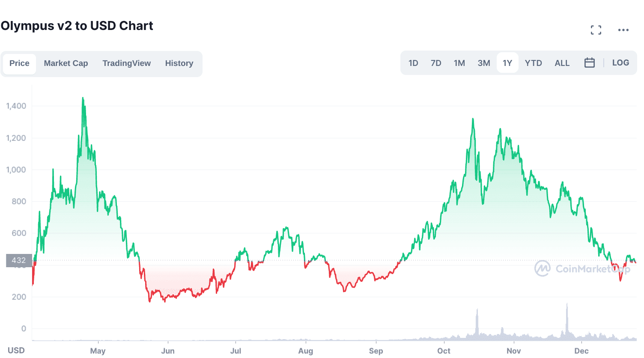Open fullscreen chart view icon
Image resolution: width=644 pixels, height=358 pixels.
tap(596, 30)
